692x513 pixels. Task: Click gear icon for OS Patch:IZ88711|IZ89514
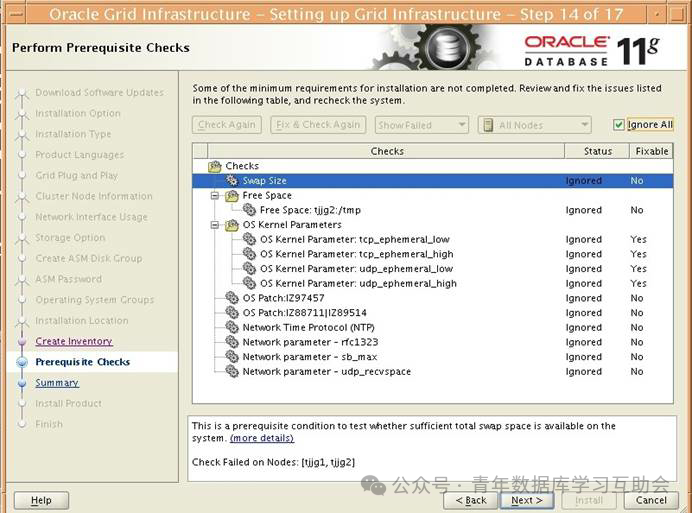[232, 313]
